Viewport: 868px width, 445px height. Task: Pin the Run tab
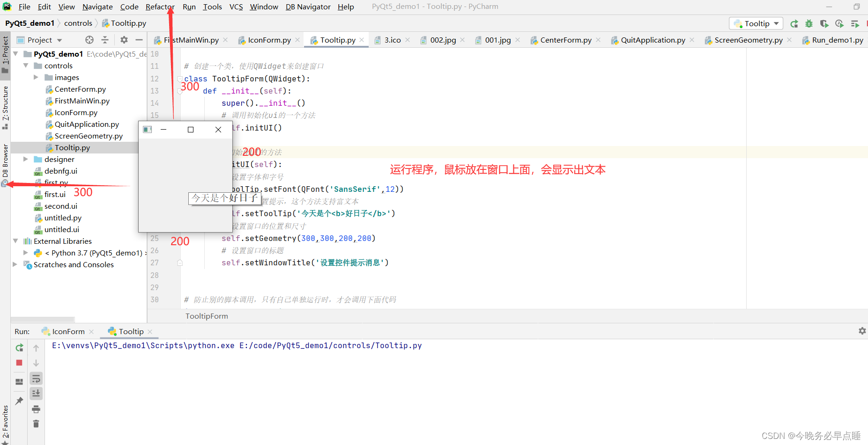[x=19, y=401]
